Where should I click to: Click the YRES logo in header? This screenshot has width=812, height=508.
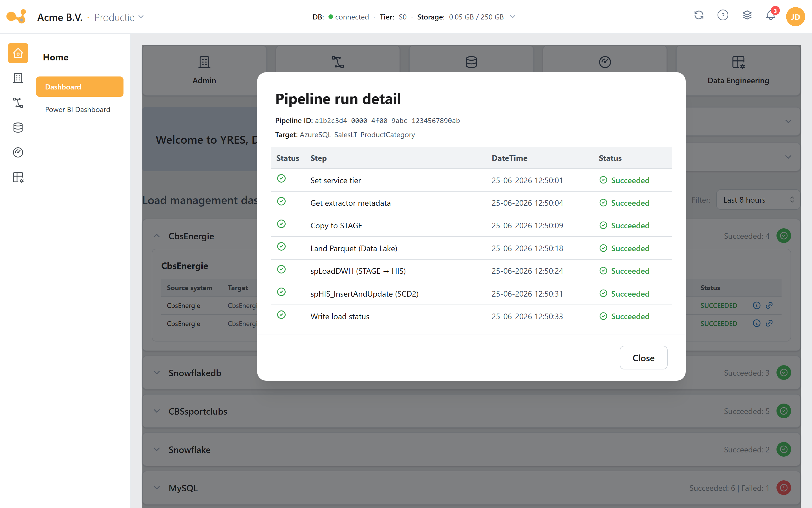[x=16, y=16]
